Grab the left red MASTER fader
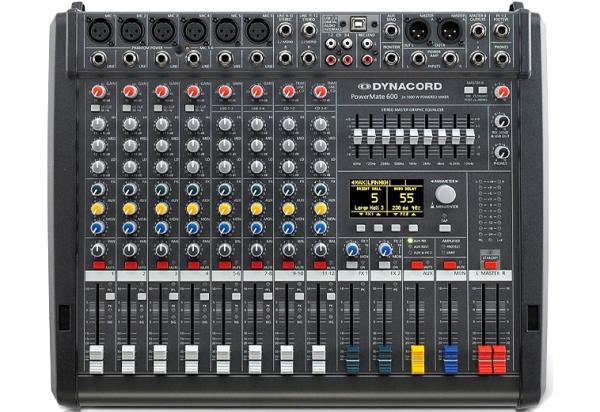The width and height of the screenshot is (600, 412). (x=484, y=360)
